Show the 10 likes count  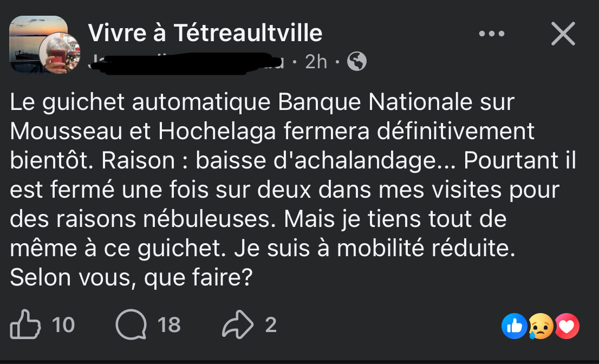[x=63, y=325]
